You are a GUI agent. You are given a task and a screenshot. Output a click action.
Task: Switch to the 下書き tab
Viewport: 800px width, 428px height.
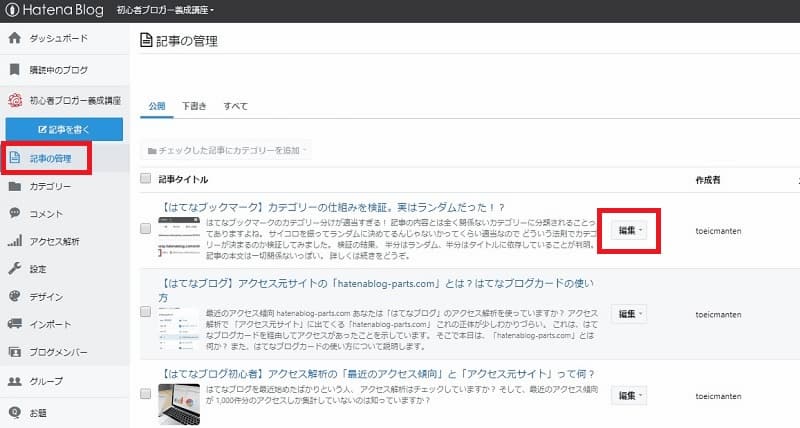pyautogui.click(x=194, y=106)
